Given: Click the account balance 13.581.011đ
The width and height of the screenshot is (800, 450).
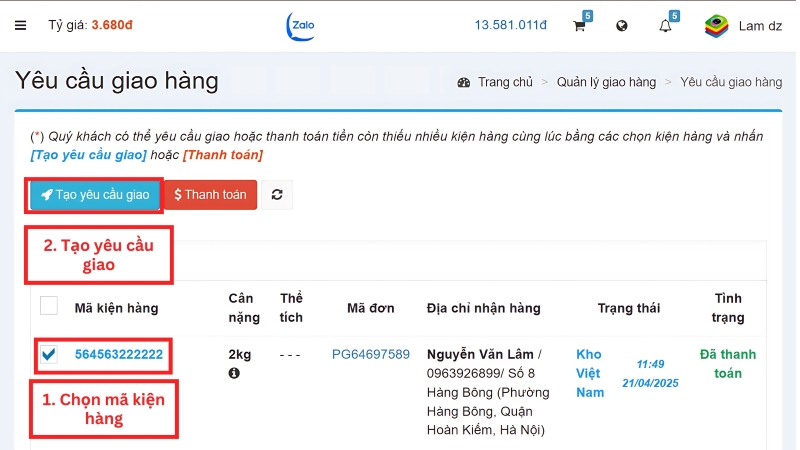Looking at the screenshot, I should coord(511,25).
